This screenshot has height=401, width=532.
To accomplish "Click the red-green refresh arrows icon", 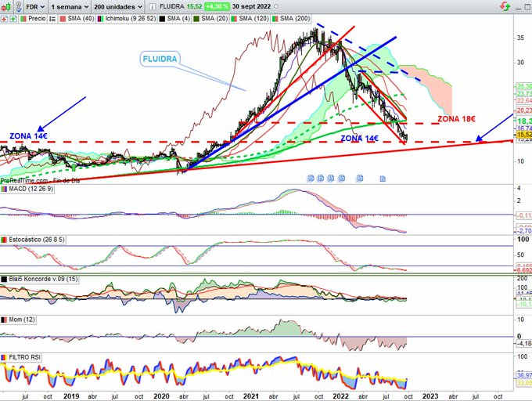I will tap(505, 5).
